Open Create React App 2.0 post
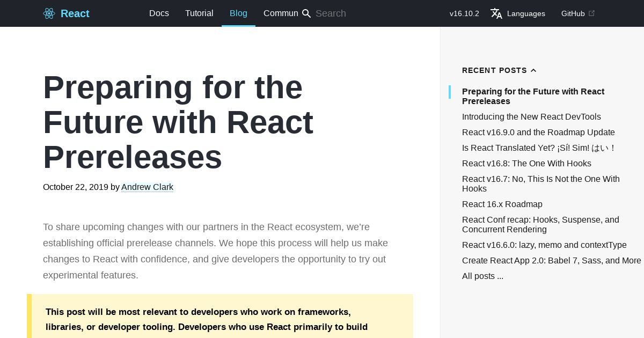This screenshot has height=338, width=644. (x=552, y=261)
